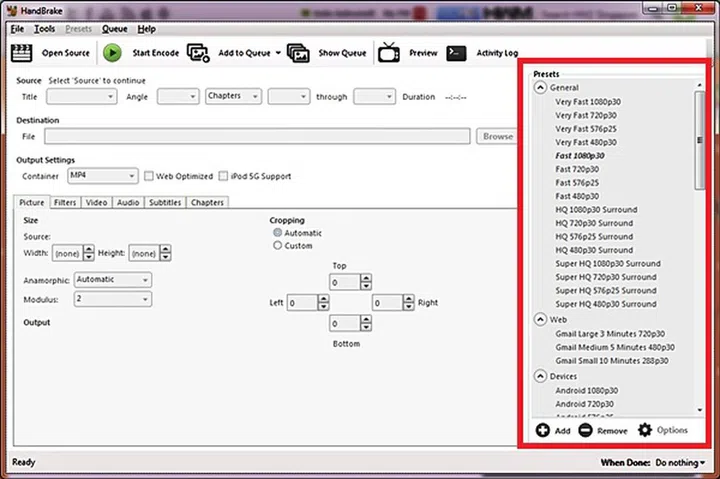Select Automatic cropping radio button
The image size is (720, 479).
point(277,233)
